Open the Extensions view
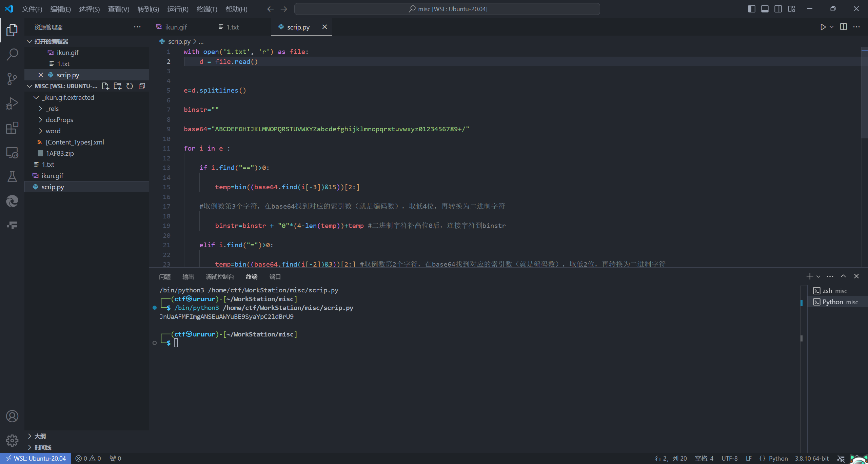This screenshot has height=464, width=868. pos(12,128)
